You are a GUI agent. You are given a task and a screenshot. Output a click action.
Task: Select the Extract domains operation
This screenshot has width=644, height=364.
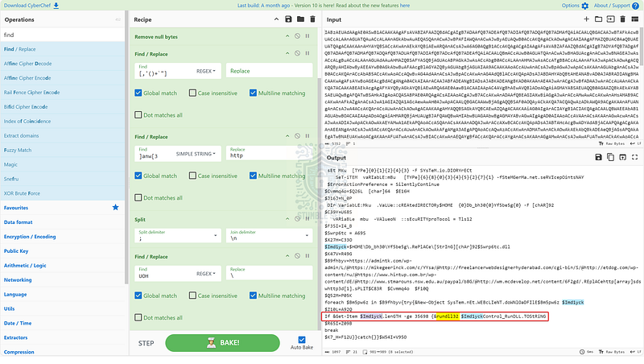[x=62, y=135]
